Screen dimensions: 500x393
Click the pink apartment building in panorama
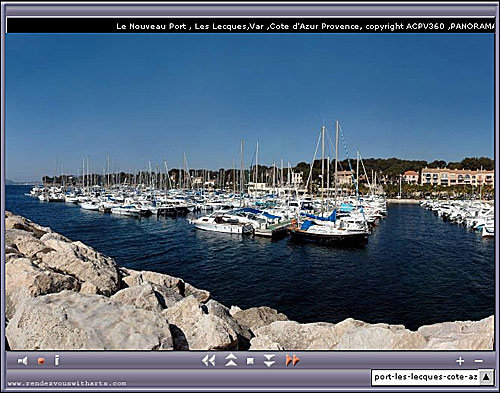click(x=457, y=177)
